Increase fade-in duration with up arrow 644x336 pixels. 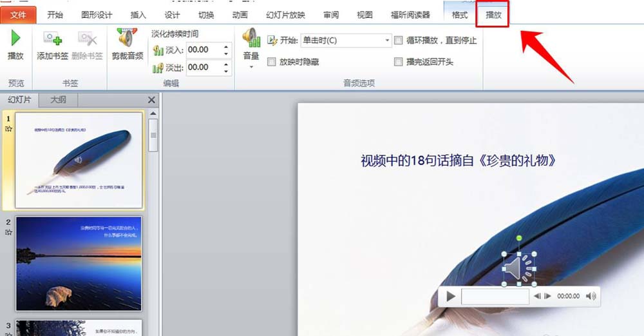point(226,46)
